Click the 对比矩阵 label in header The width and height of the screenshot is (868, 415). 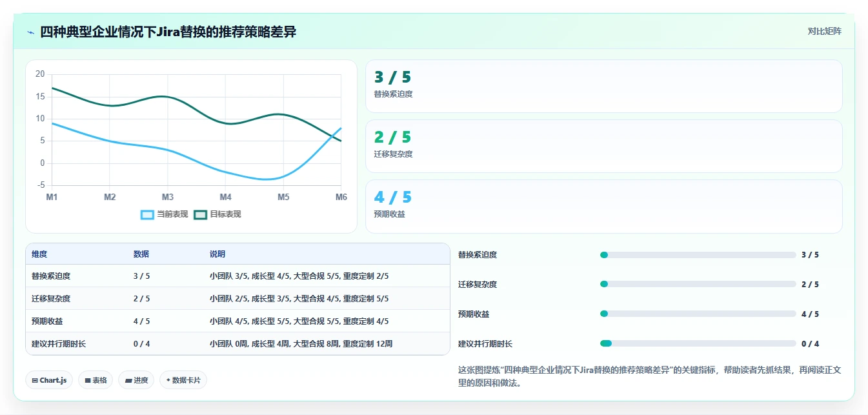[x=824, y=31]
